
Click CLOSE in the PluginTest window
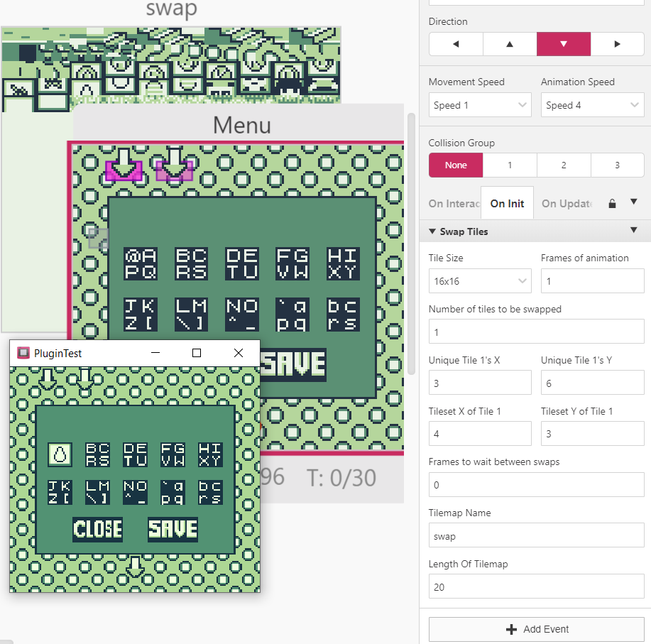pos(97,529)
